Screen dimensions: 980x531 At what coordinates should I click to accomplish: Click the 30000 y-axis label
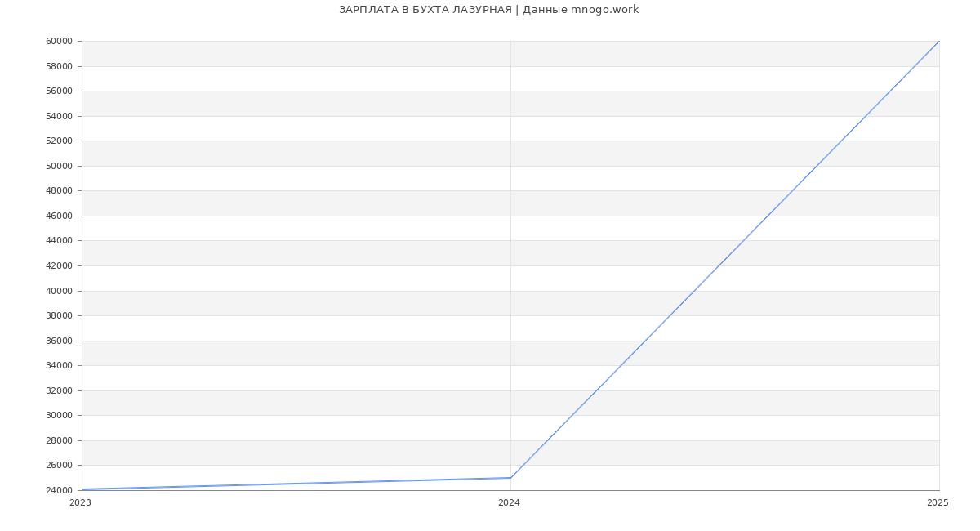click(x=59, y=416)
